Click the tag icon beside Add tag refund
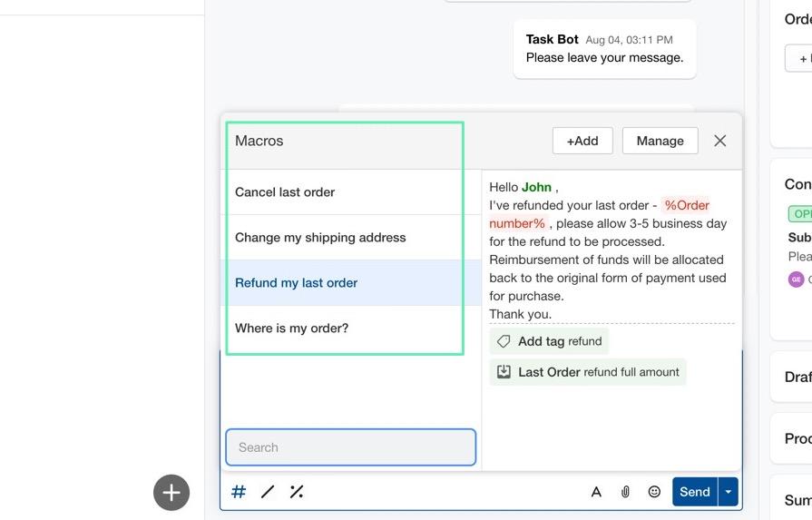This screenshot has width=812, height=520. click(504, 341)
